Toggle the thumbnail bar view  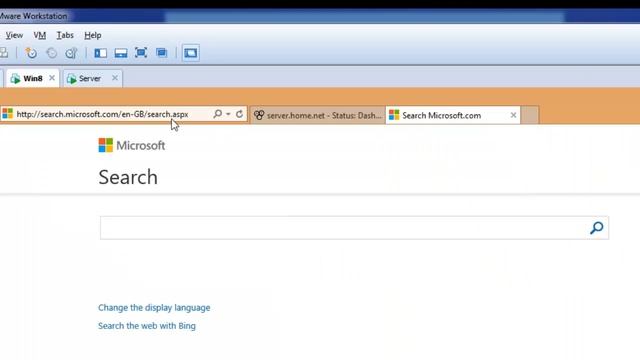click(x=121, y=53)
